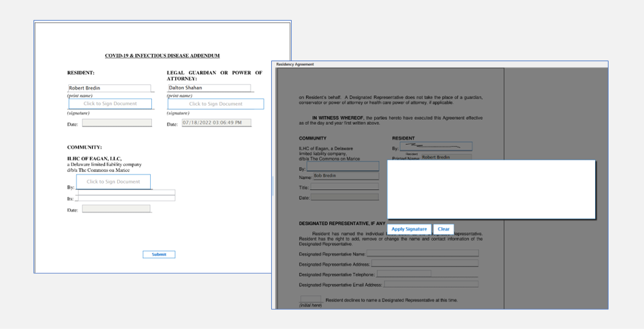The width and height of the screenshot is (644, 329).
Task: Click Community 'By:' field in Residency Agreement
Action: (x=343, y=166)
